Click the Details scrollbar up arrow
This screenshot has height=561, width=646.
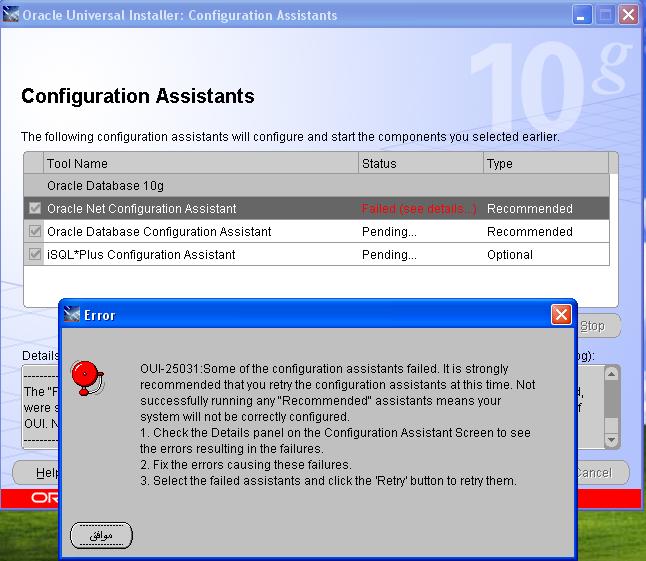point(611,373)
